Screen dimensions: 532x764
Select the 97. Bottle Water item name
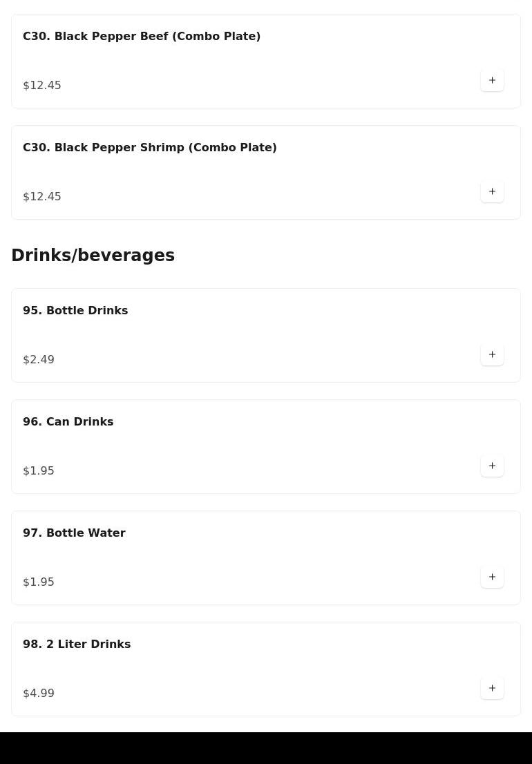(x=74, y=533)
